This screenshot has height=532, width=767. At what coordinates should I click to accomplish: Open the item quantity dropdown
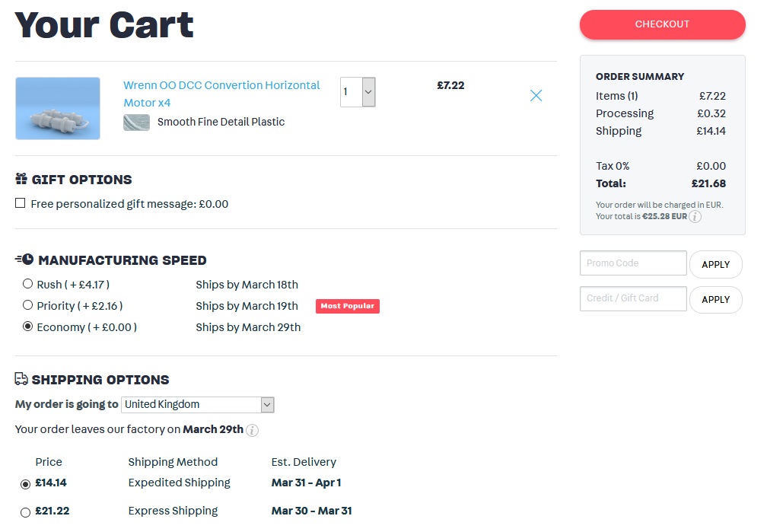click(x=358, y=92)
